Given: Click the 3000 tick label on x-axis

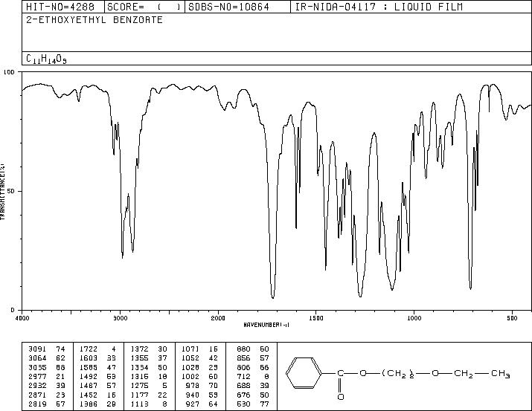Looking at the screenshot, I should click(x=120, y=318).
